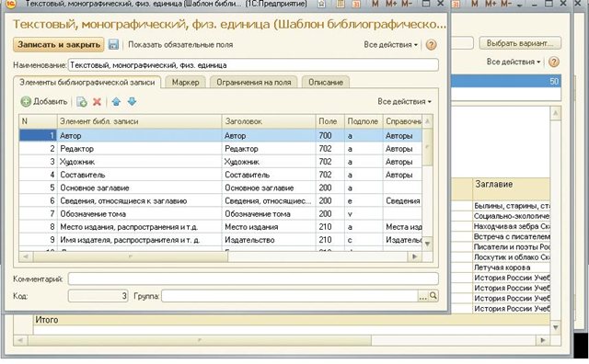Click the 1C logo in the title bar
Image resolution: width=589 pixels, height=364 pixels.
click(11, 4)
